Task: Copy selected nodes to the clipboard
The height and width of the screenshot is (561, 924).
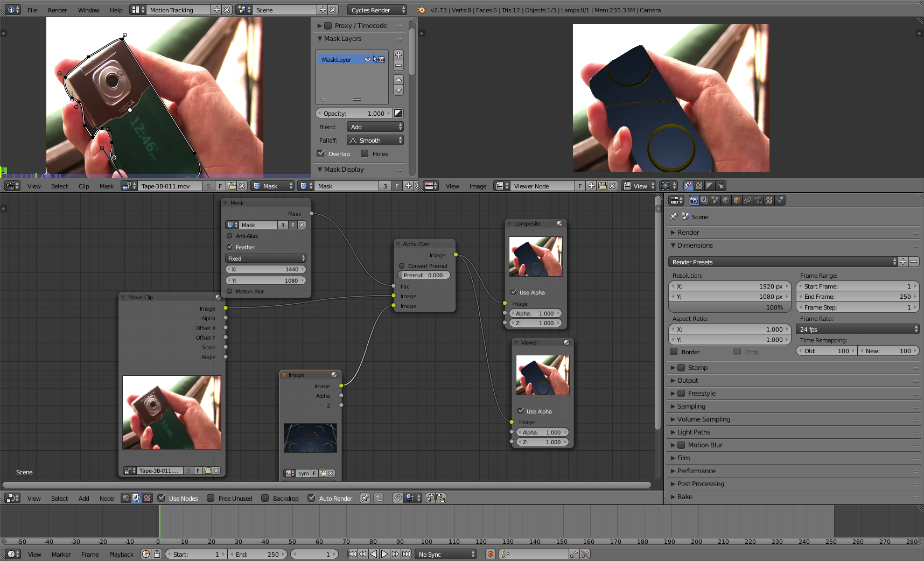Action: click(430, 498)
